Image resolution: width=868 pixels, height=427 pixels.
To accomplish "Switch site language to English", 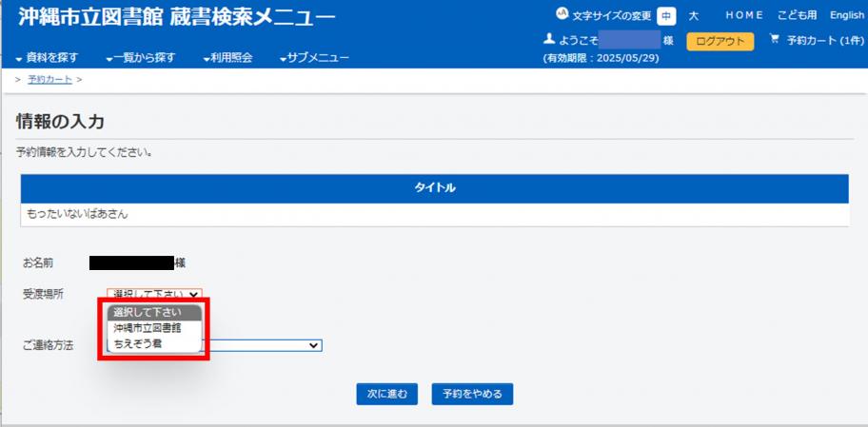I will 846,15.
